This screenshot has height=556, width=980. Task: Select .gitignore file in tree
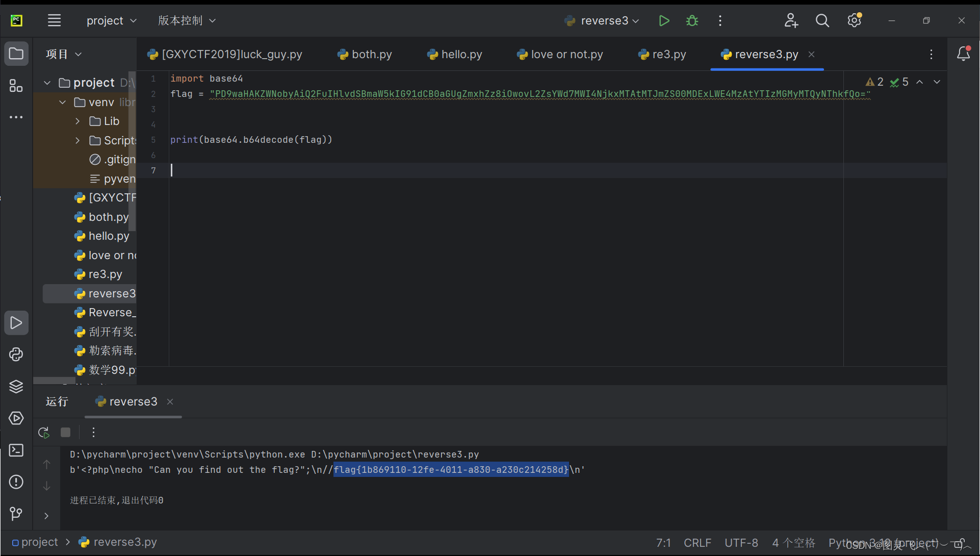112,160
